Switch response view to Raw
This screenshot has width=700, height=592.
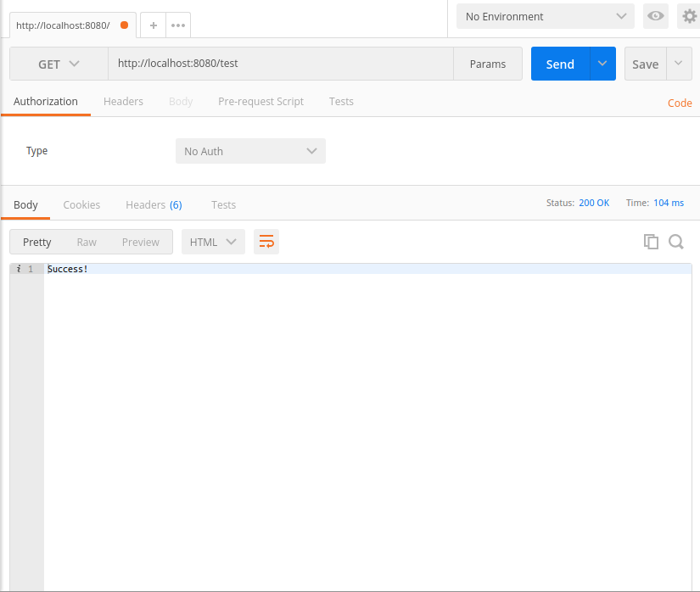87,242
